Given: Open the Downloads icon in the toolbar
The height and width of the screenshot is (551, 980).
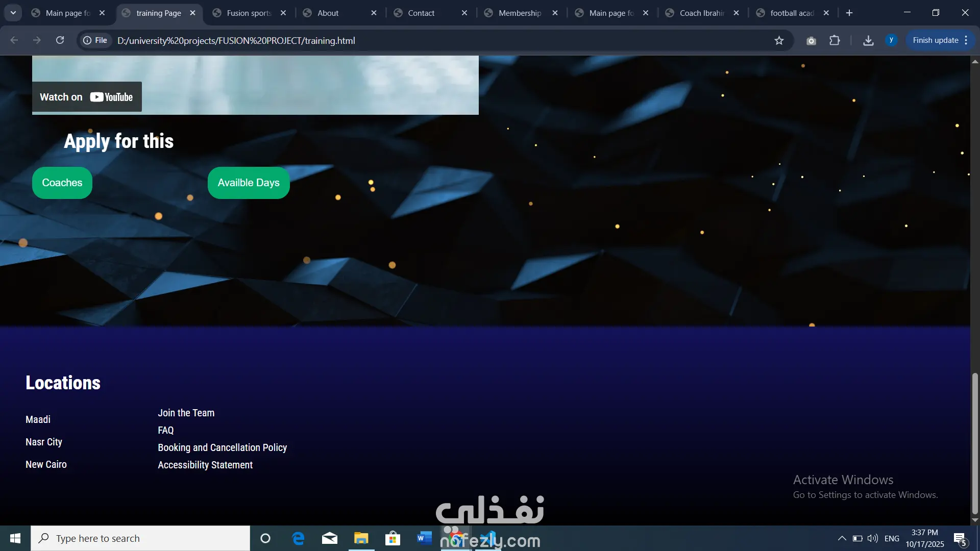Looking at the screenshot, I should tap(868, 40).
